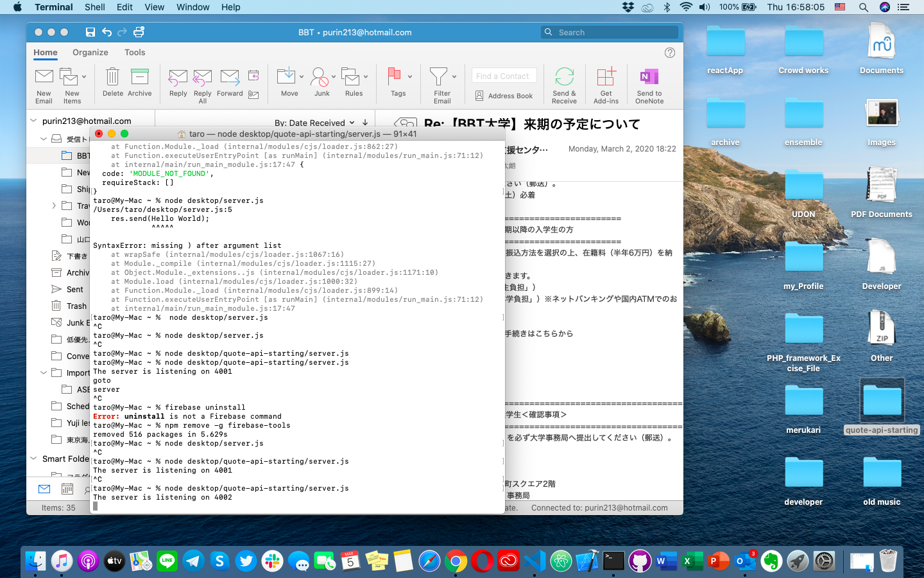Open Outlook help question mark
The height and width of the screenshot is (578, 924).
[x=670, y=53]
